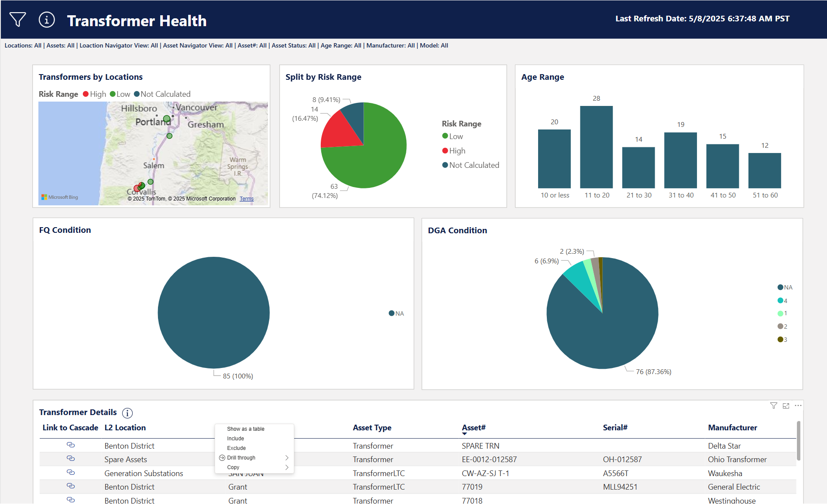Select the Drill through icon in the context menu
Screen dimensions: 827x504
[223, 457]
